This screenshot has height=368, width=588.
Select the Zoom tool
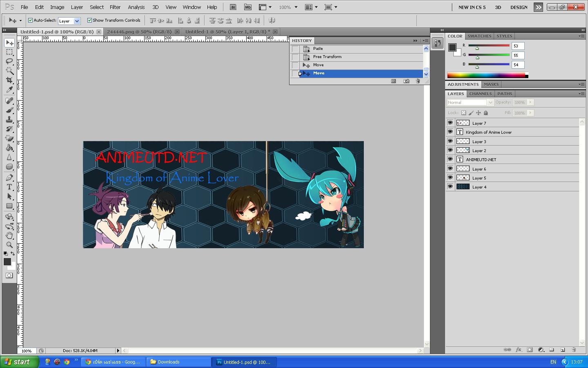(9, 245)
